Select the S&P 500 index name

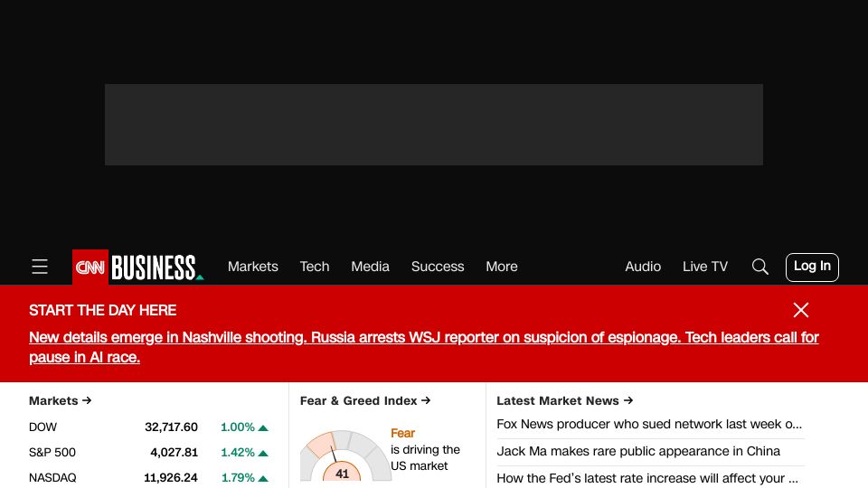tap(52, 453)
